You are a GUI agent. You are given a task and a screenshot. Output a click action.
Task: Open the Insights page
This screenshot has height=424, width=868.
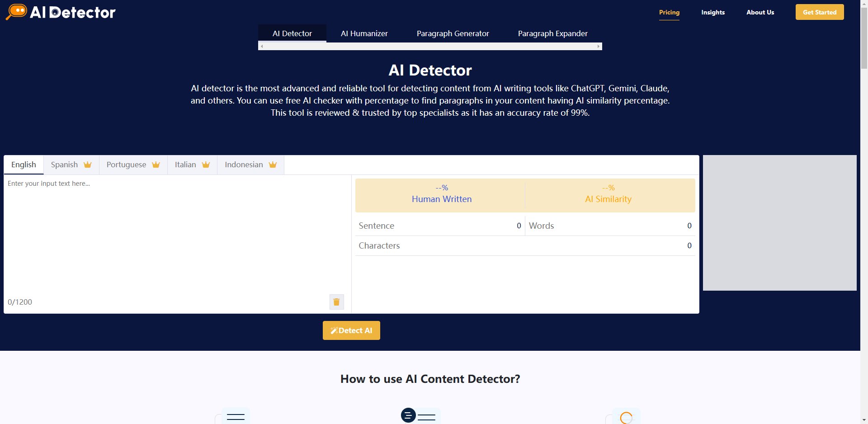[x=713, y=12]
